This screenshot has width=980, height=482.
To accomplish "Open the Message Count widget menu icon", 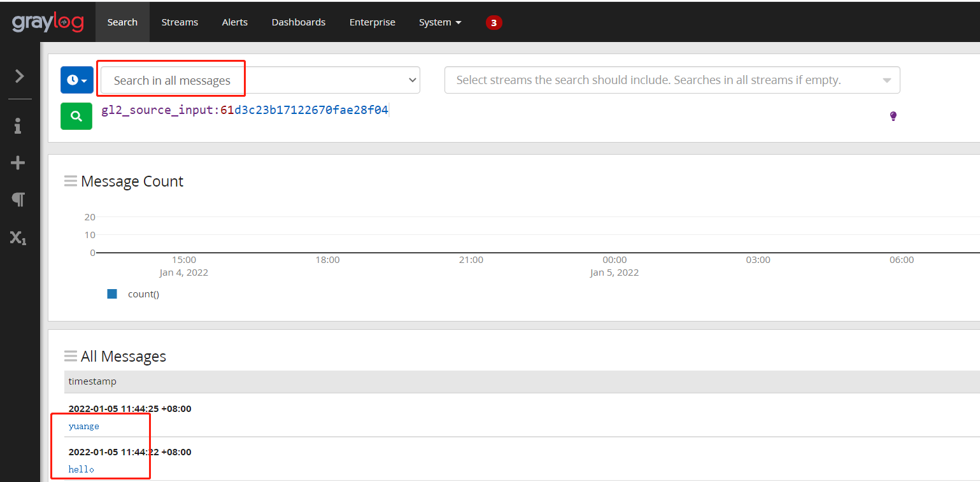I will 71,181.
